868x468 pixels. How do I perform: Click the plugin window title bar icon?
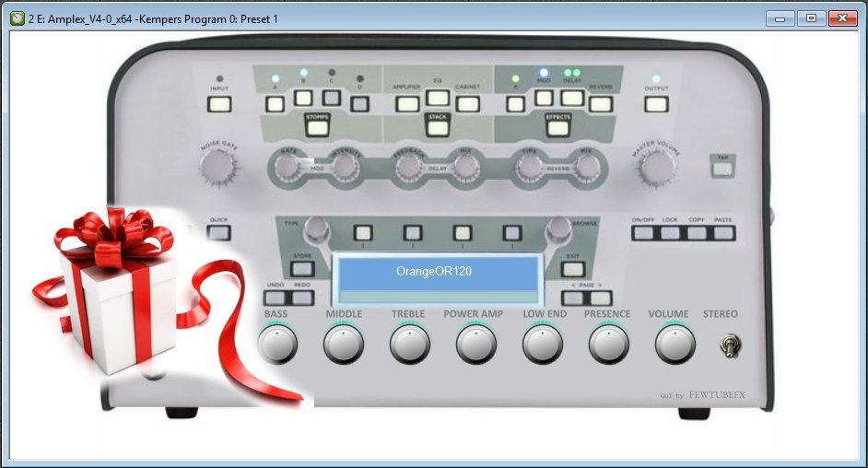click(18, 18)
